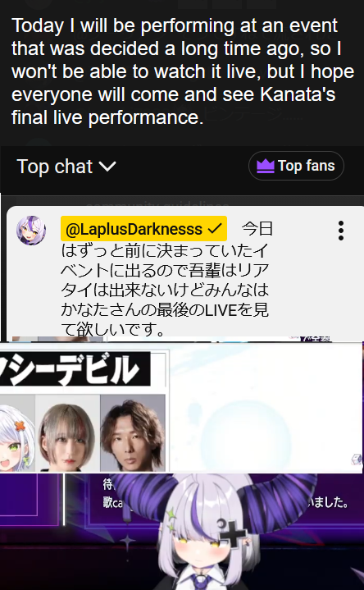The height and width of the screenshot is (590, 364).
Task: Expand the chevron next to Top chat
Action: 107,166
